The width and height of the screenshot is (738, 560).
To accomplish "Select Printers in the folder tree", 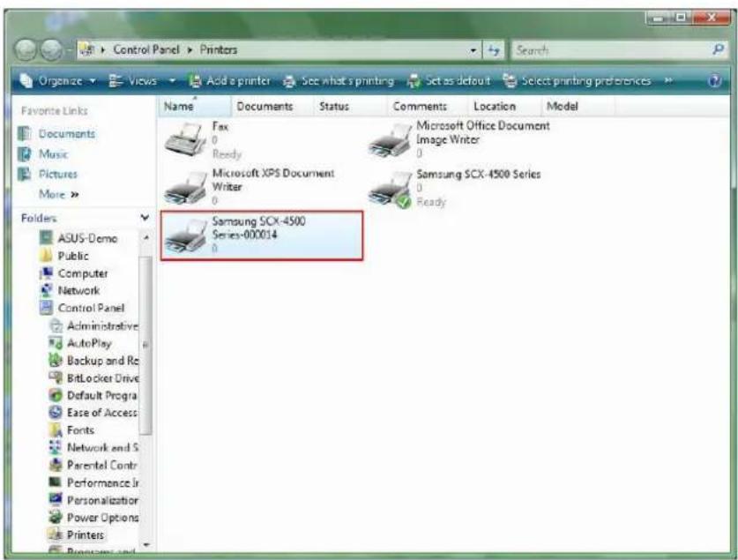I will (76, 534).
